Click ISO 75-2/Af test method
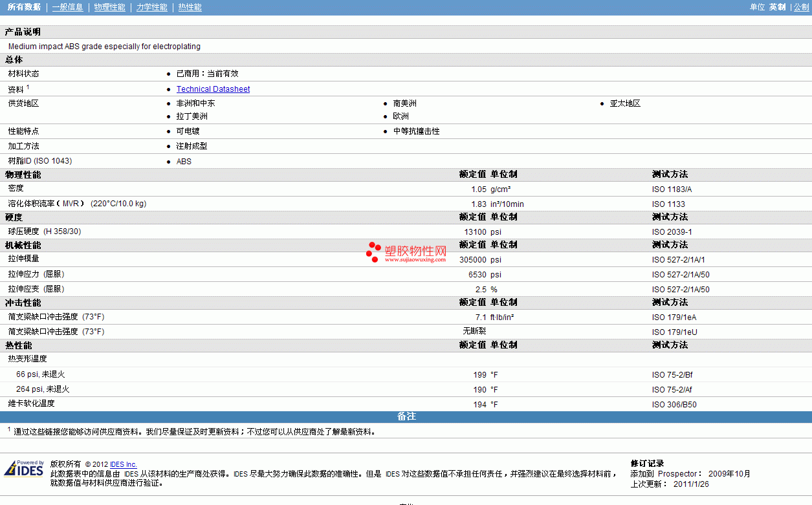The height and width of the screenshot is (505, 812). pyautogui.click(x=672, y=390)
